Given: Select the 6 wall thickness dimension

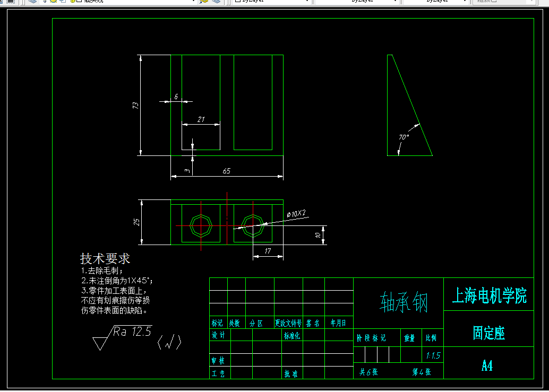Looking at the screenshot, I should (176, 97).
